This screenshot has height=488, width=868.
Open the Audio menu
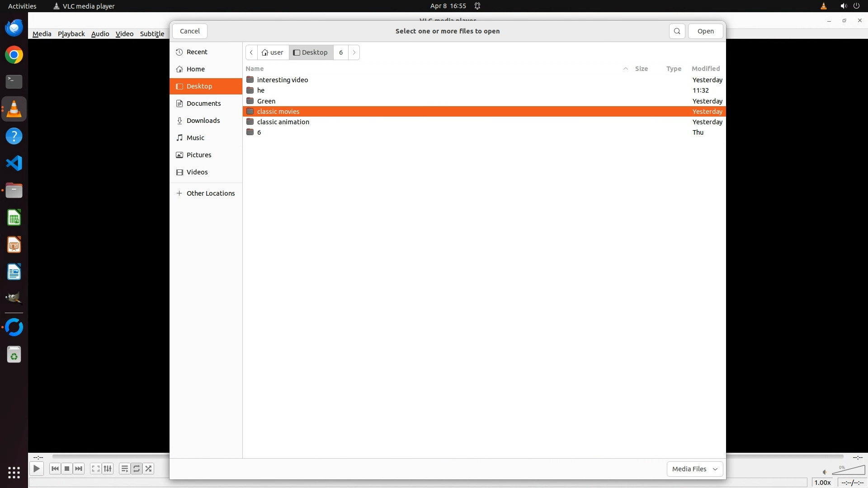[100, 34]
